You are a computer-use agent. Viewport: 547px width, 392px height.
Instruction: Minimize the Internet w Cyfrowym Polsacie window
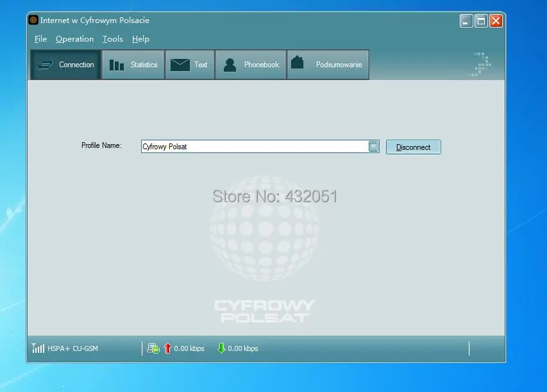[x=466, y=21]
